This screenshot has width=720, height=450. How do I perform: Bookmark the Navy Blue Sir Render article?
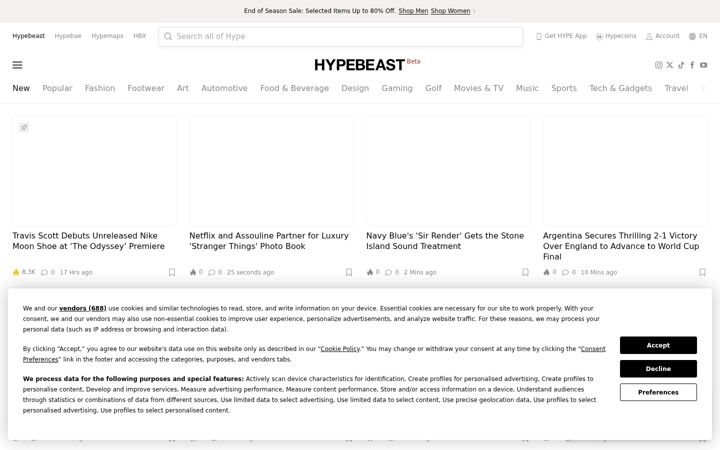(x=525, y=272)
